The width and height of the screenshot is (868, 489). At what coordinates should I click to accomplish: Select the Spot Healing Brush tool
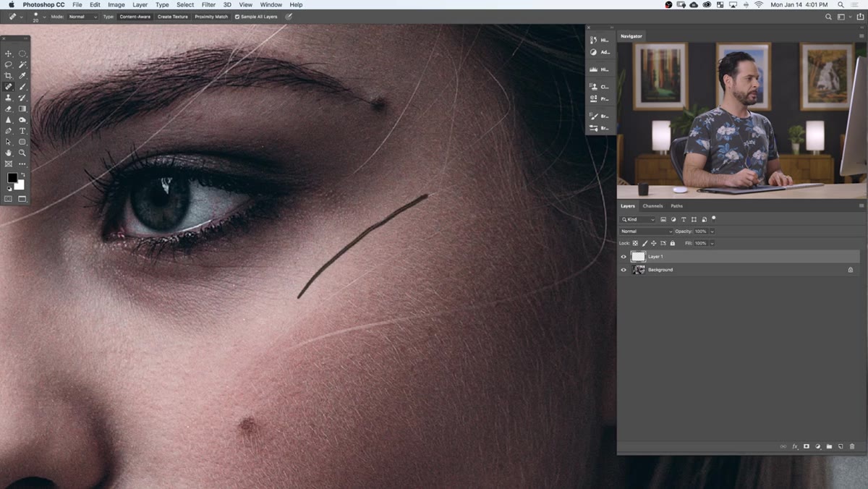9,87
